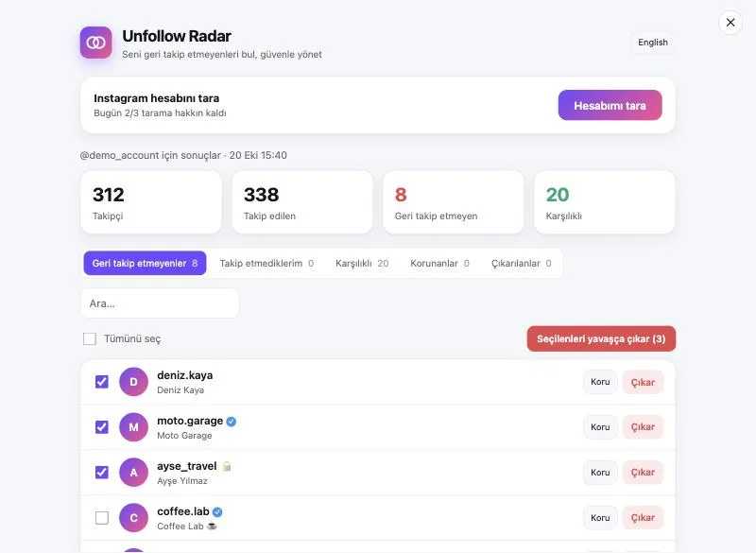Click 'Bugün 2/3 tarama hakkın kaldı' text
Viewport: 756px width, 553px height.
160,112
